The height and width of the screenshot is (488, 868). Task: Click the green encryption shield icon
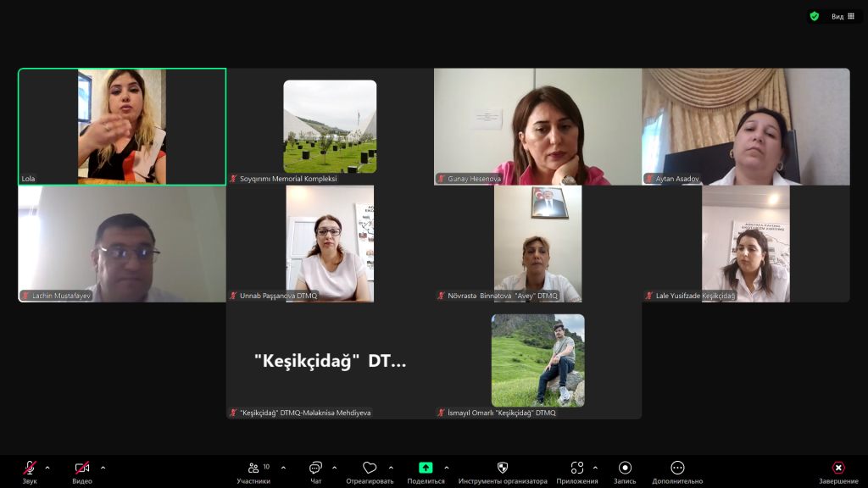tap(815, 17)
